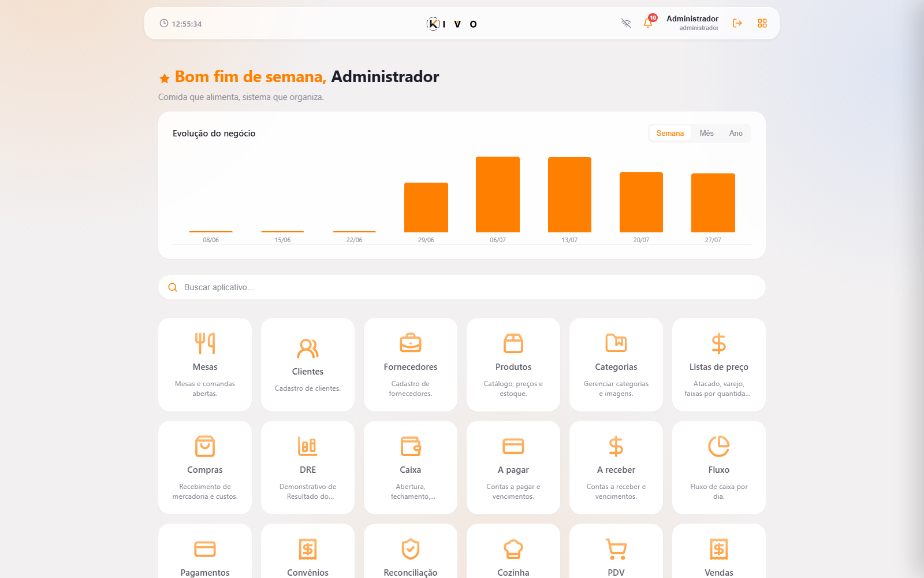Image resolution: width=924 pixels, height=578 pixels.
Task: Click the 20/07 chart bar
Action: point(641,202)
